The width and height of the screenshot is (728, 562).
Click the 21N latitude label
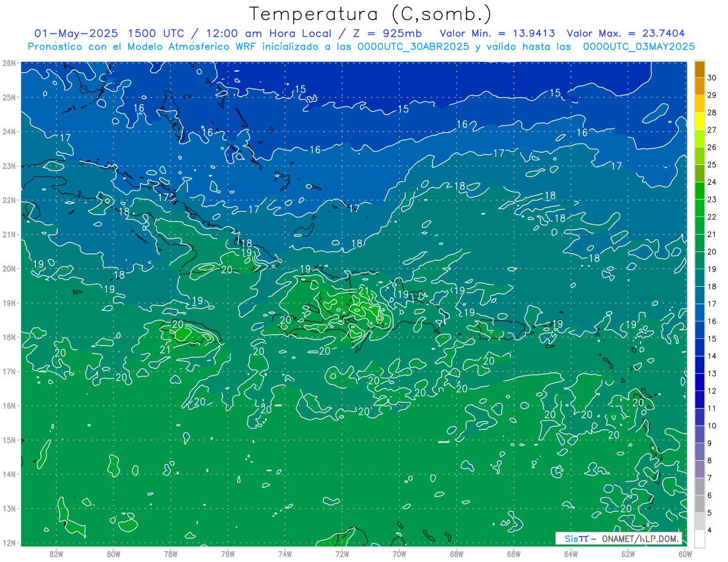(8, 234)
